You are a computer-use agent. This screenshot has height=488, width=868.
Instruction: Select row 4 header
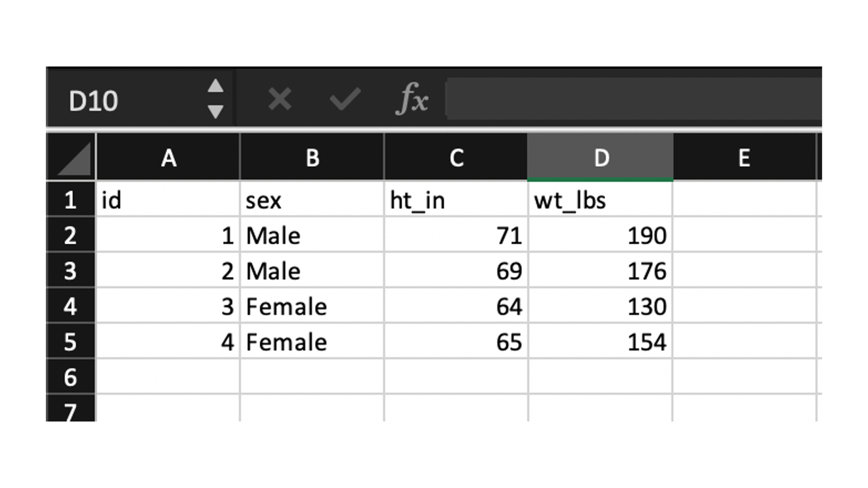71,306
